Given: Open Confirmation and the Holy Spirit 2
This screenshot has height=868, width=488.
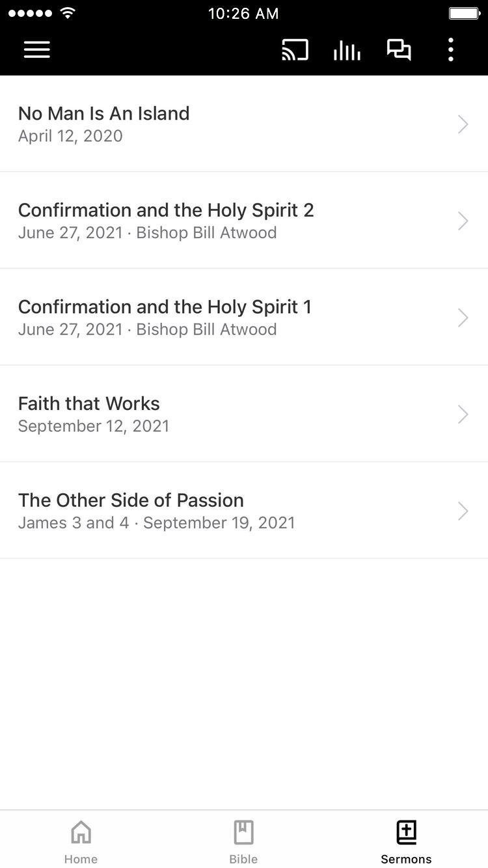Looking at the screenshot, I should [x=166, y=210].
